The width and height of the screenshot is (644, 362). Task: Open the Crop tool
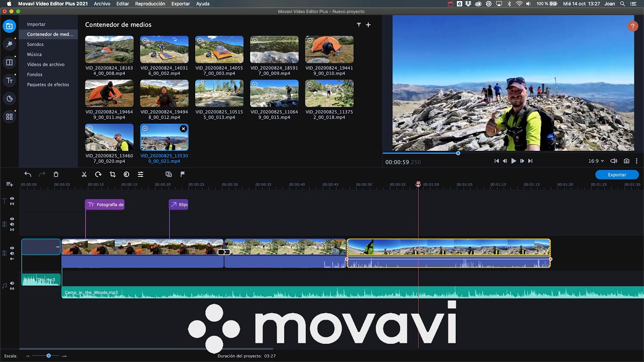tap(112, 174)
